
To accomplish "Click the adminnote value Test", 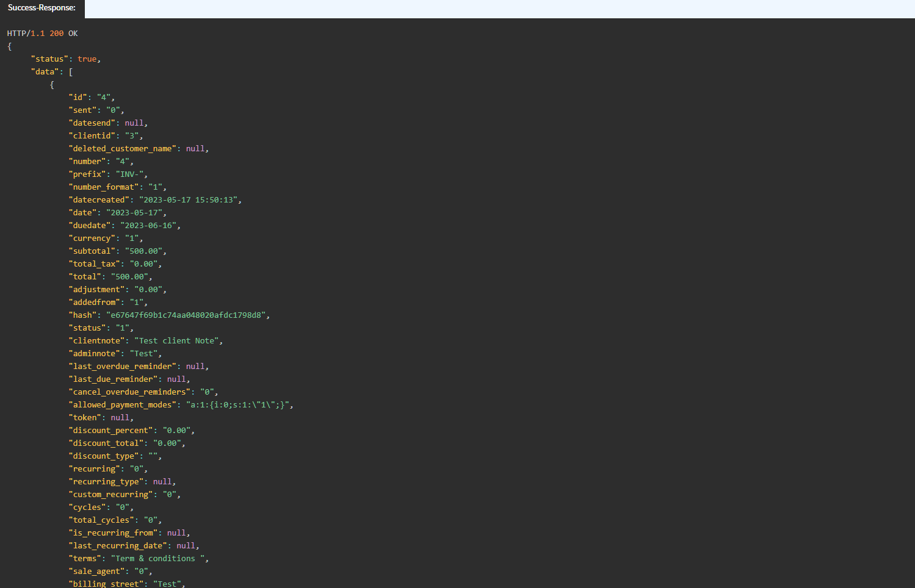I will point(143,353).
